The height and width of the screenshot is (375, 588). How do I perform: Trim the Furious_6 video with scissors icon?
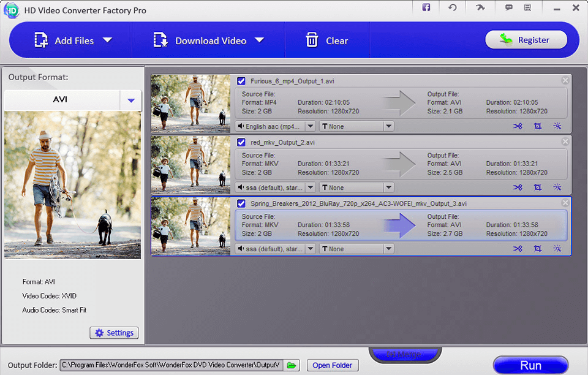(518, 126)
